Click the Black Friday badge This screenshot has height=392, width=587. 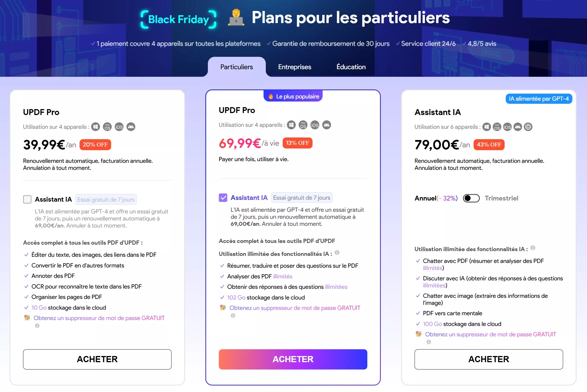pos(178,19)
